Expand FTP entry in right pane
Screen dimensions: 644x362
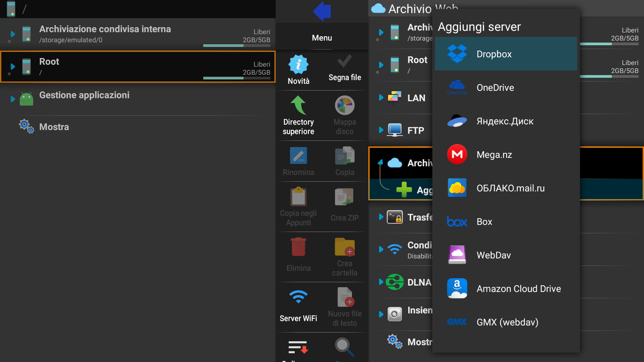tap(381, 130)
